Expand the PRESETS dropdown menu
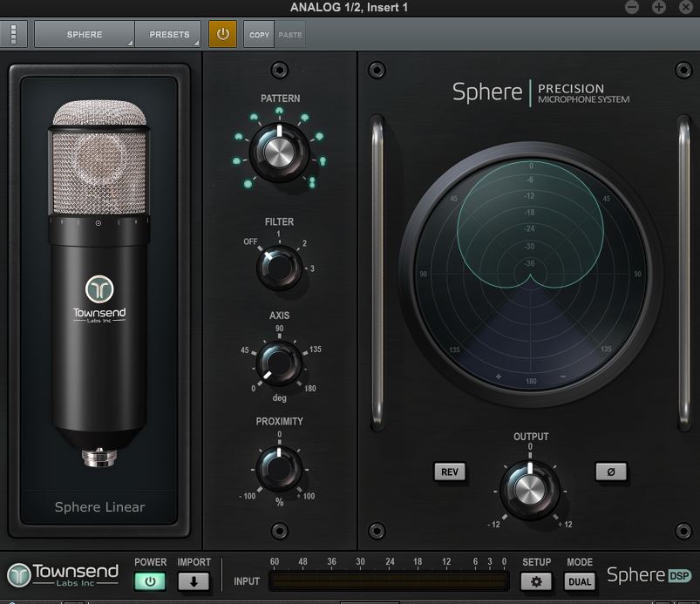Viewport: 700px width, 604px height. [169, 35]
